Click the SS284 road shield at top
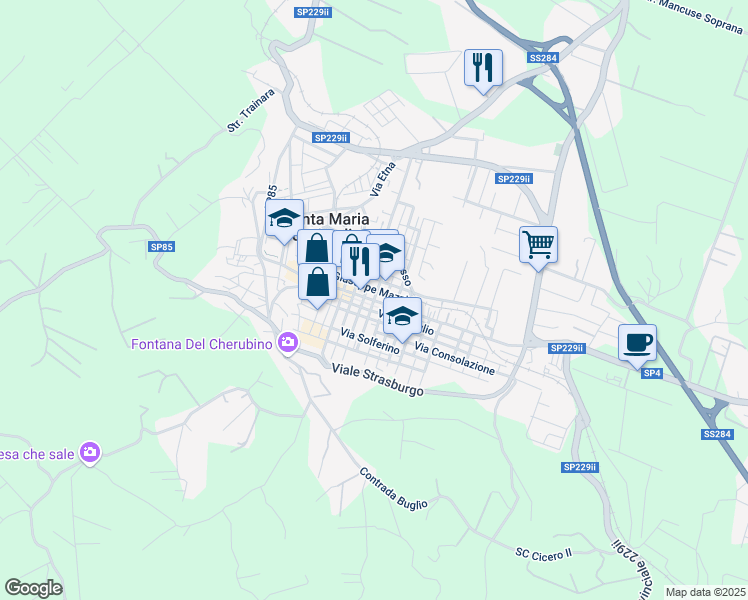Screen dimensions: 748x600 (543, 58)
